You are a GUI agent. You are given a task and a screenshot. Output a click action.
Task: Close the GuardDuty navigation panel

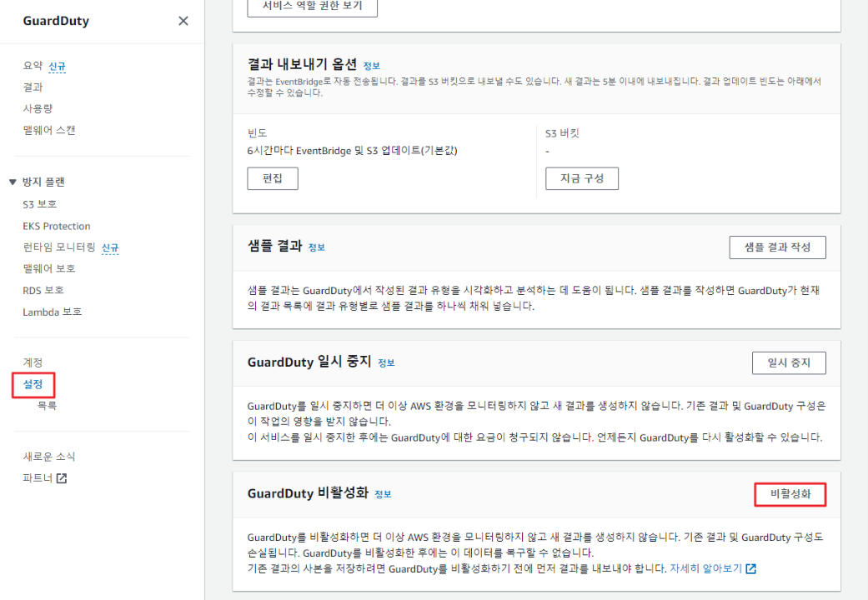[183, 21]
